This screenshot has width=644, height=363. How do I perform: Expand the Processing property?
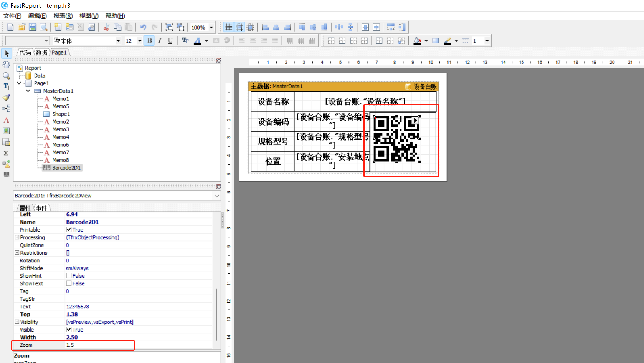(17, 237)
